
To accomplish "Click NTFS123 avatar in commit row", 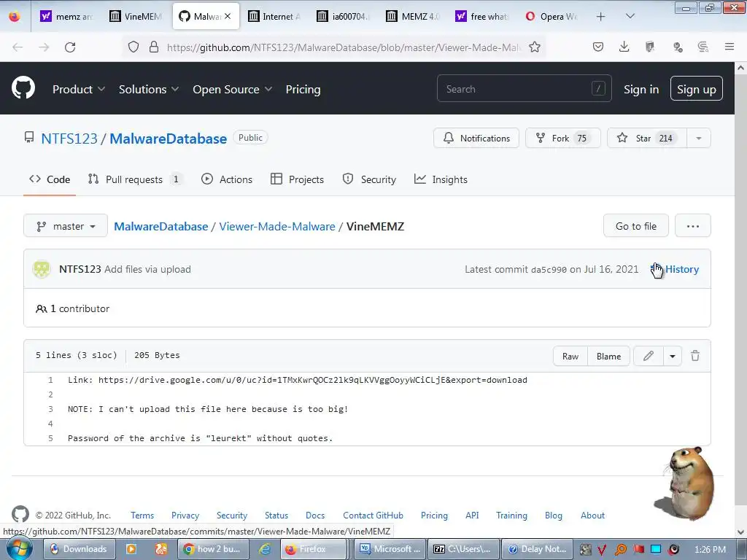I will 42,269.
